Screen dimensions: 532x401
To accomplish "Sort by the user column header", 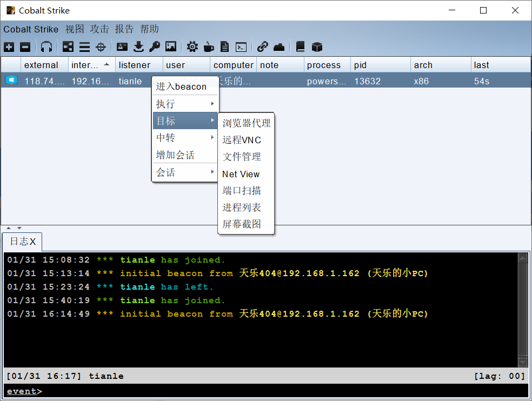I will pyautogui.click(x=187, y=65).
